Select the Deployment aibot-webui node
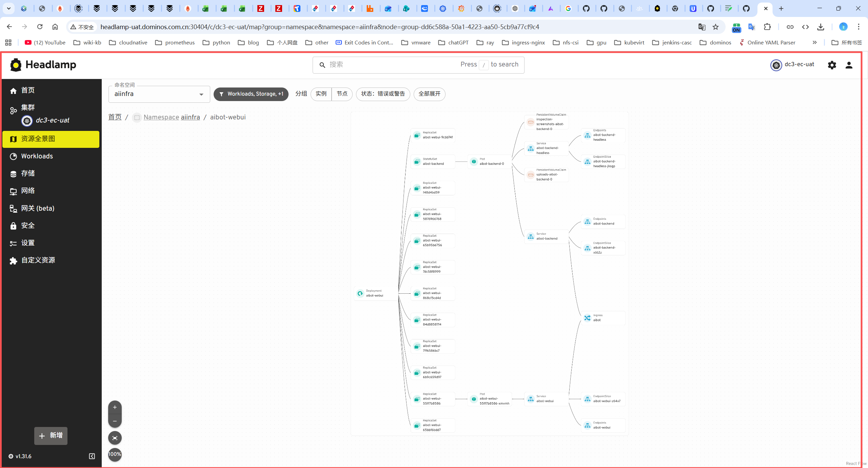 click(x=376, y=293)
